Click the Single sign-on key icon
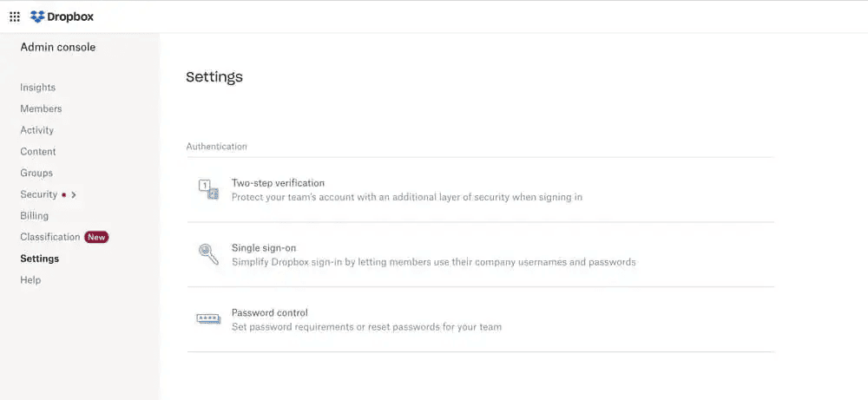The width and height of the screenshot is (868, 400). click(x=208, y=254)
